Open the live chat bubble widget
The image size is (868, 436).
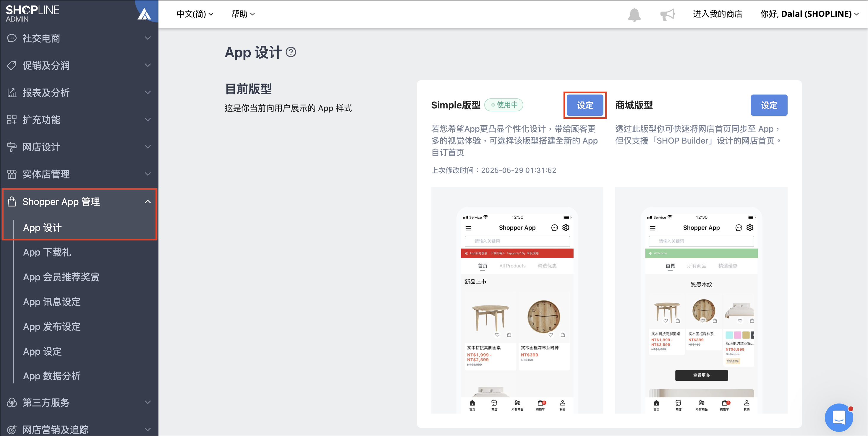839,417
